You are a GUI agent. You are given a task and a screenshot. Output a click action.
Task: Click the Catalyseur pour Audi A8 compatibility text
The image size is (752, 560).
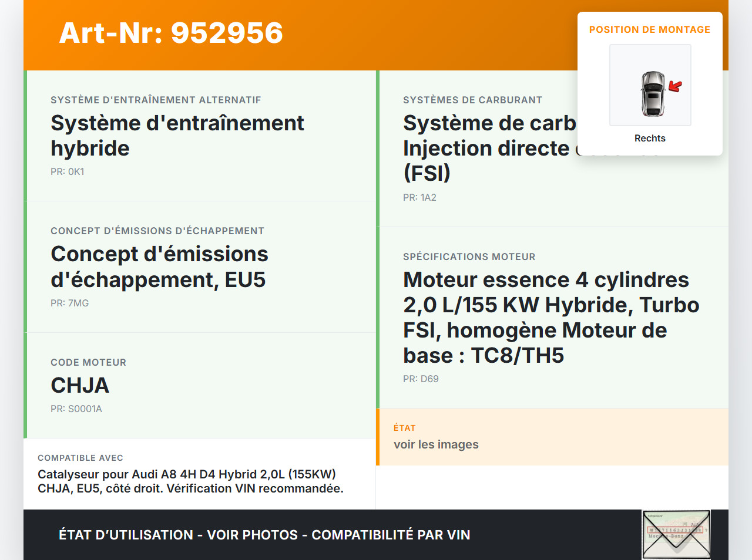190,481
